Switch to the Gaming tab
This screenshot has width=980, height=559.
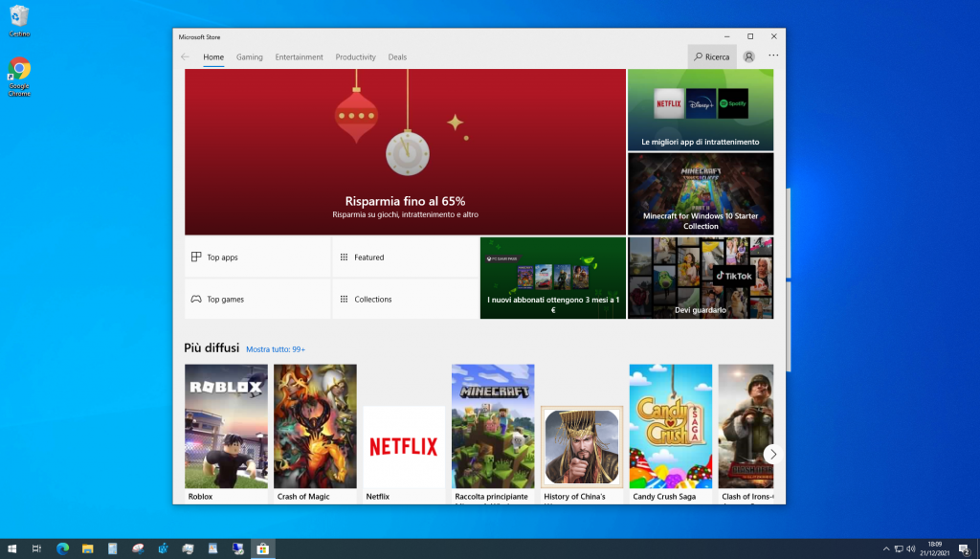tap(249, 56)
